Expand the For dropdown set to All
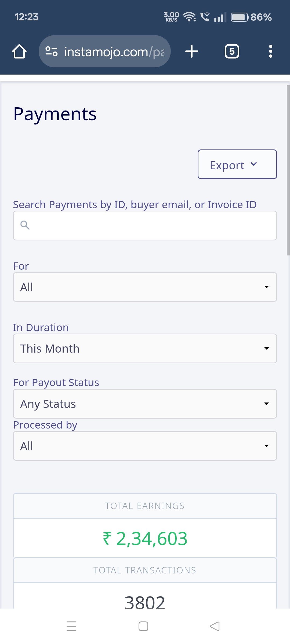 pos(145,287)
